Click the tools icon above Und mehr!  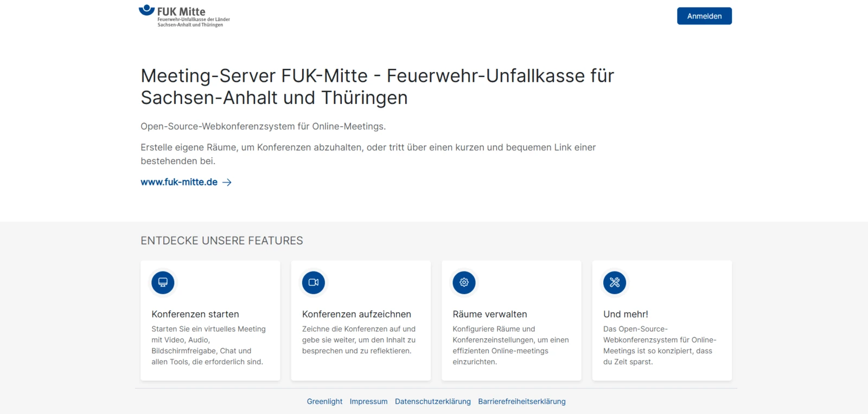point(615,282)
